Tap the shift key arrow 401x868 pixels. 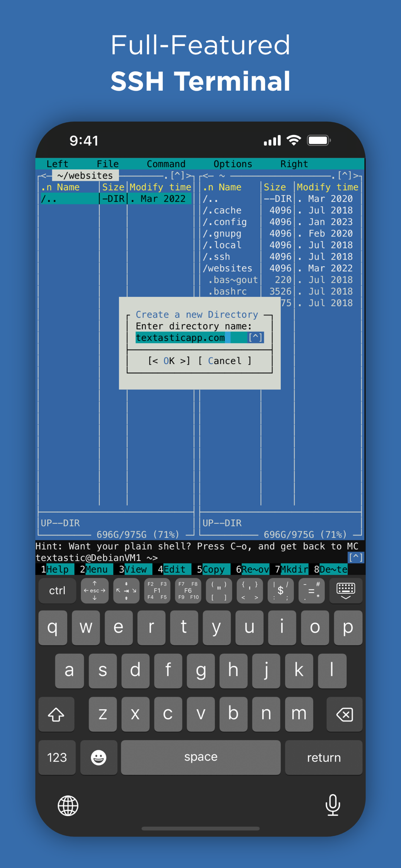[56, 714]
